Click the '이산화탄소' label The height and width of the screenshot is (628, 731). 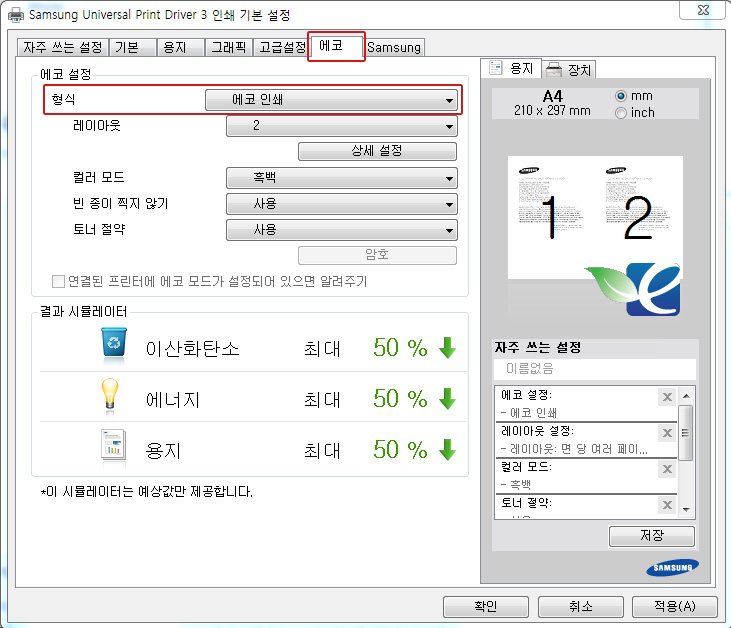click(x=193, y=349)
